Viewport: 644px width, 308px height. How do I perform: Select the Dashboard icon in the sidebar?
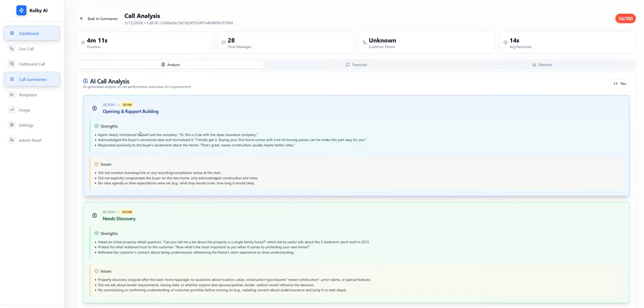click(x=12, y=33)
